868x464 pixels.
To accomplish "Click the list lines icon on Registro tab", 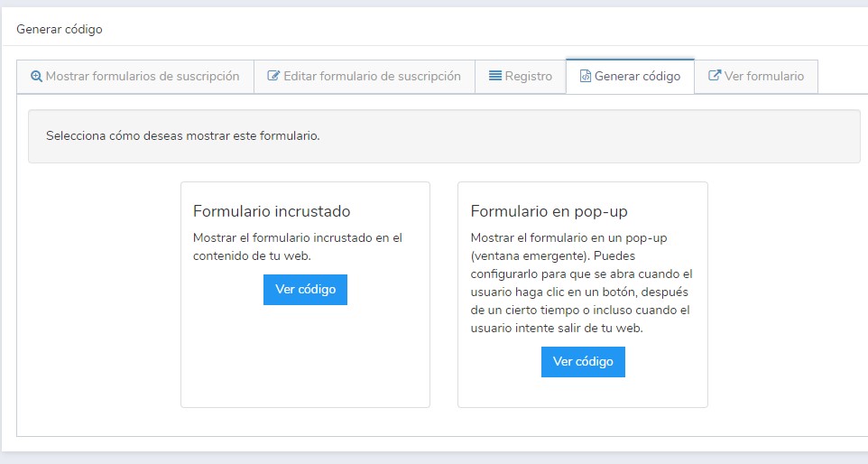I will point(495,75).
